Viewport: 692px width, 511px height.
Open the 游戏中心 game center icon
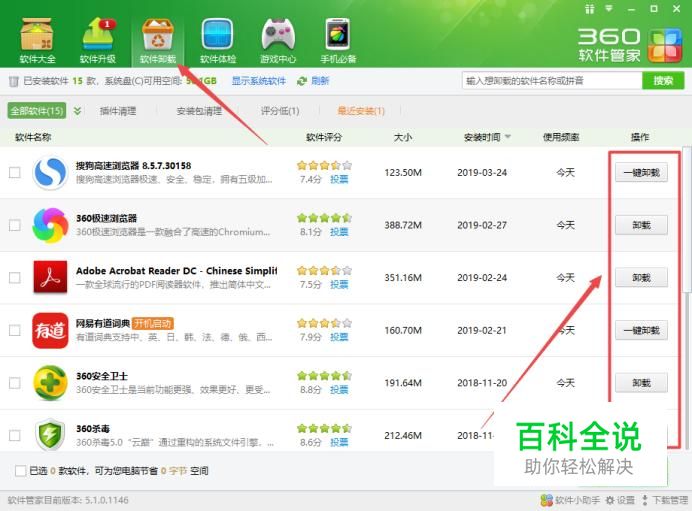pos(278,41)
